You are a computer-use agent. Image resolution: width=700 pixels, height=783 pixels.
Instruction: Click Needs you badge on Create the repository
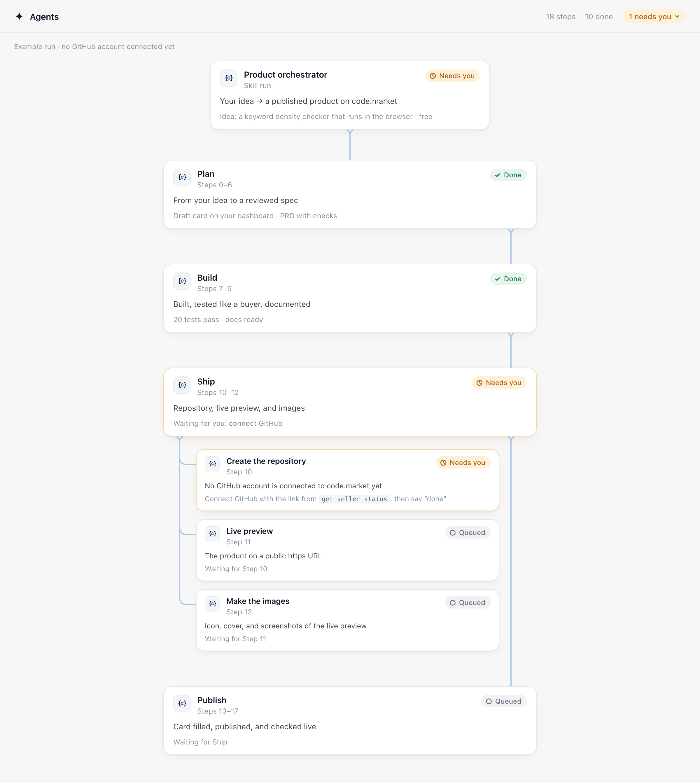point(463,463)
